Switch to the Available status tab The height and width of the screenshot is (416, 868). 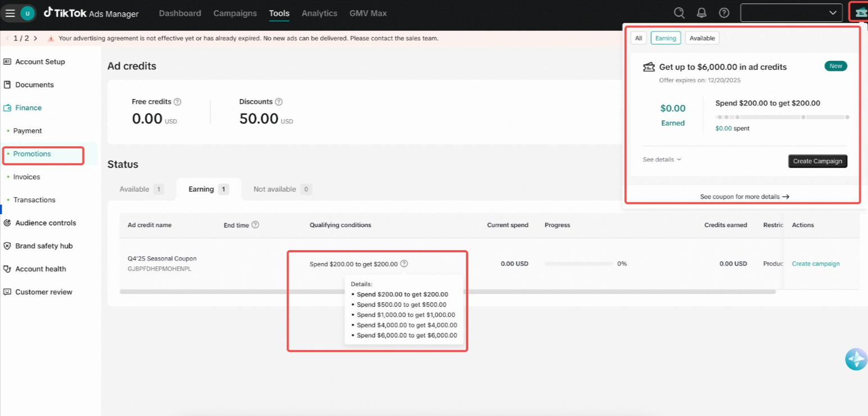141,189
